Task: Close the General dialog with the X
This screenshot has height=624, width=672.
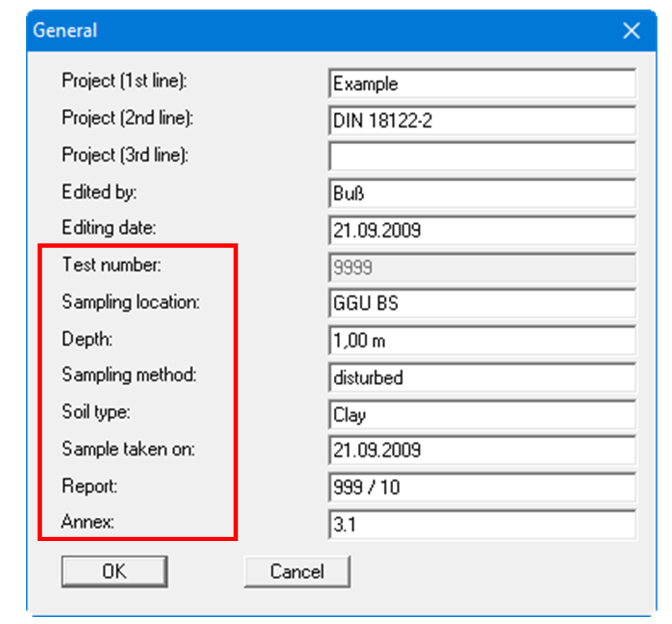Action: click(x=631, y=31)
